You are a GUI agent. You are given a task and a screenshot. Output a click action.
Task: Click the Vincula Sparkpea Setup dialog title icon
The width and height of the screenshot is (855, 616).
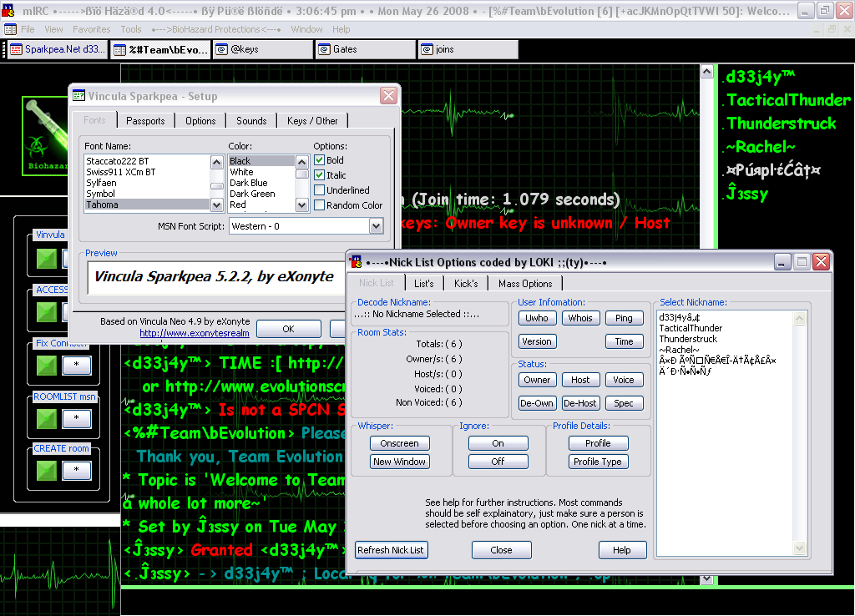(79, 96)
